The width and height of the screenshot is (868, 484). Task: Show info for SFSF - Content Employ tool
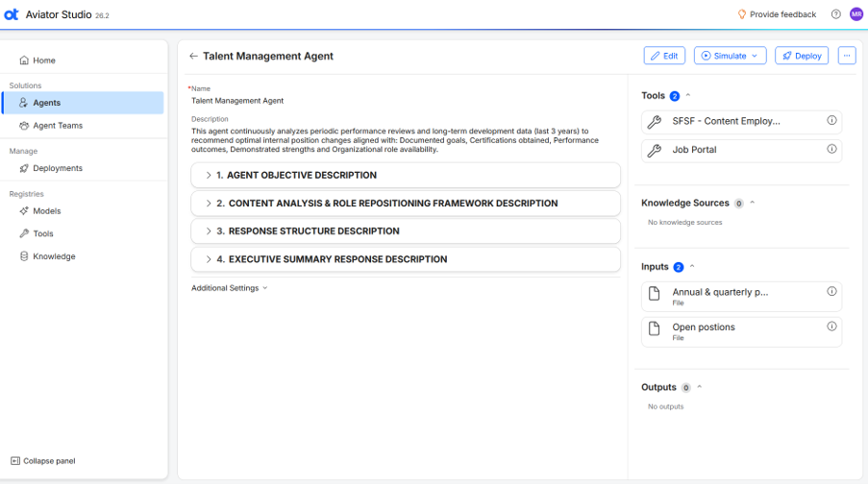(x=831, y=120)
